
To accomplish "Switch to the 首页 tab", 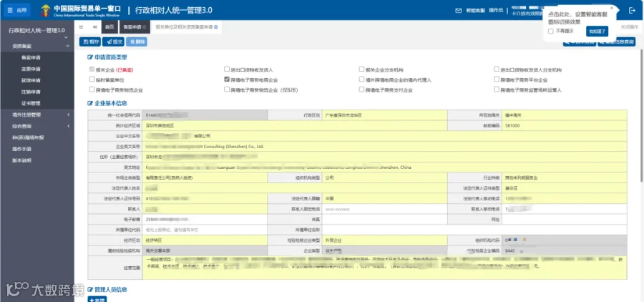I will [109, 27].
